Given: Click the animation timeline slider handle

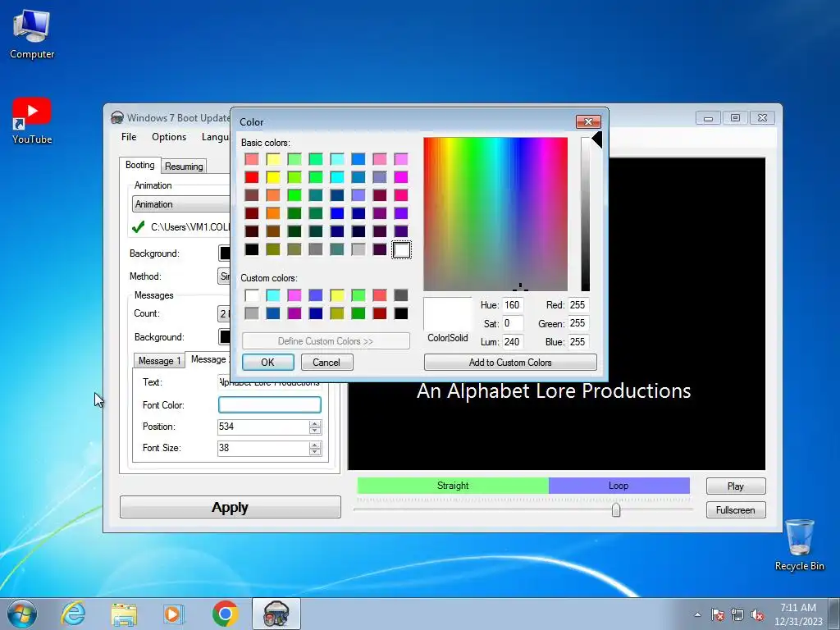Looking at the screenshot, I should coord(616,509).
